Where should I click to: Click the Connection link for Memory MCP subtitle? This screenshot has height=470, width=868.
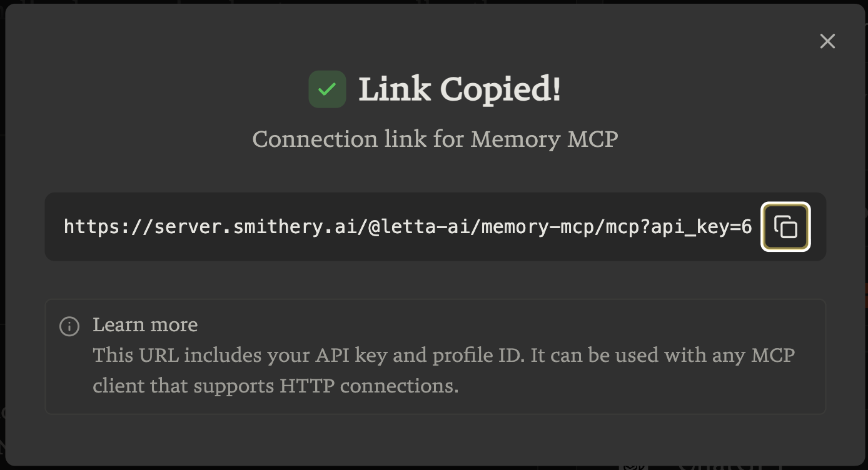click(434, 139)
